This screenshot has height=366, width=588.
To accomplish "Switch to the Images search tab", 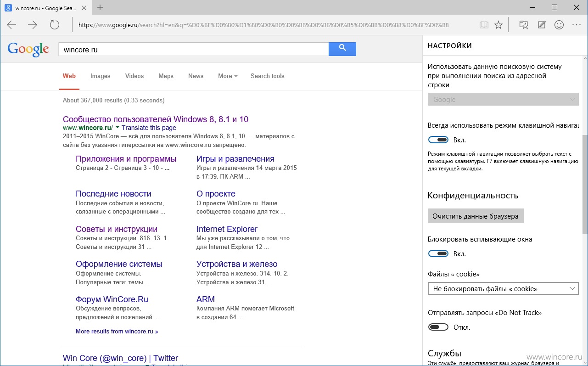I will (x=101, y=76).
